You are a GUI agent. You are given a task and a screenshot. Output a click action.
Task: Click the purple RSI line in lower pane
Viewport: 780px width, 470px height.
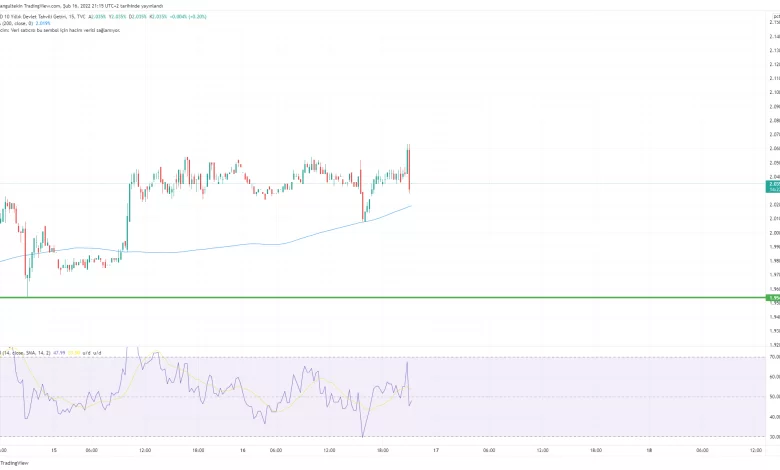click(x=200, y=372)
